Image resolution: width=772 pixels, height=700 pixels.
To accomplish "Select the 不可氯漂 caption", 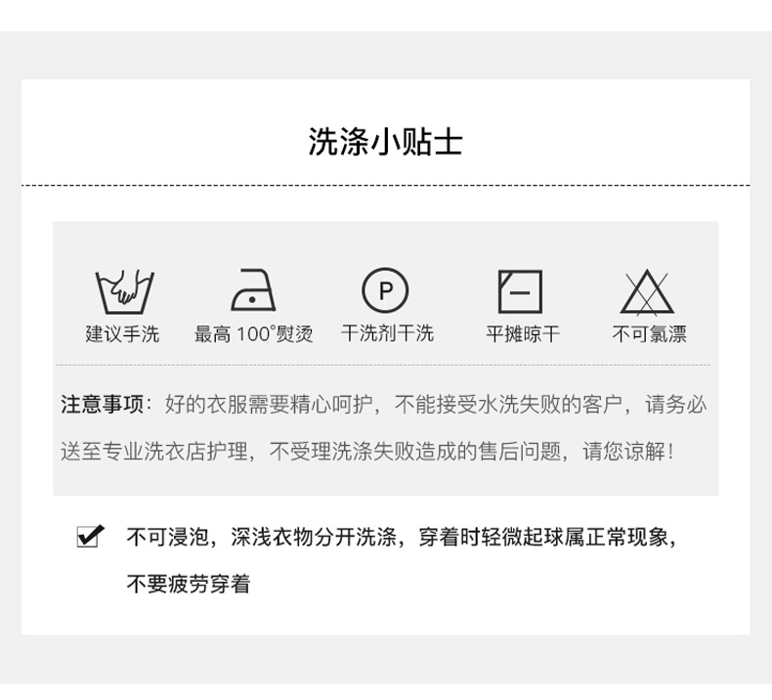I will [649, 333].
